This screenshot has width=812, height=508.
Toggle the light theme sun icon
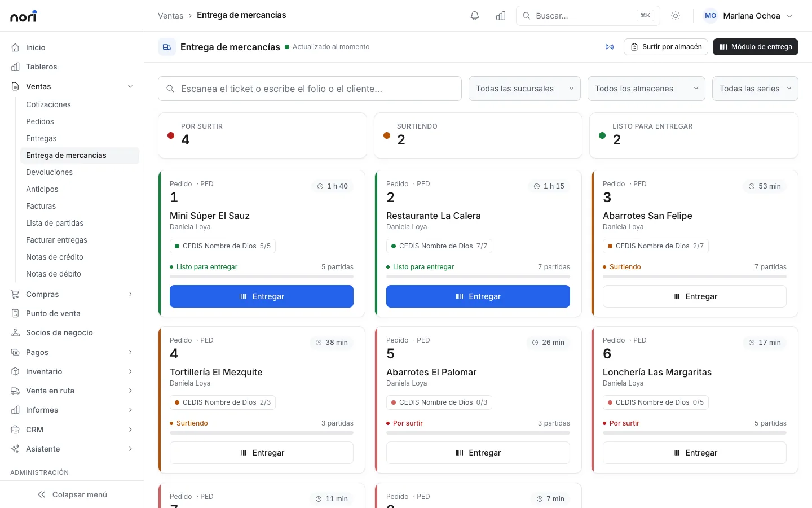676,16
